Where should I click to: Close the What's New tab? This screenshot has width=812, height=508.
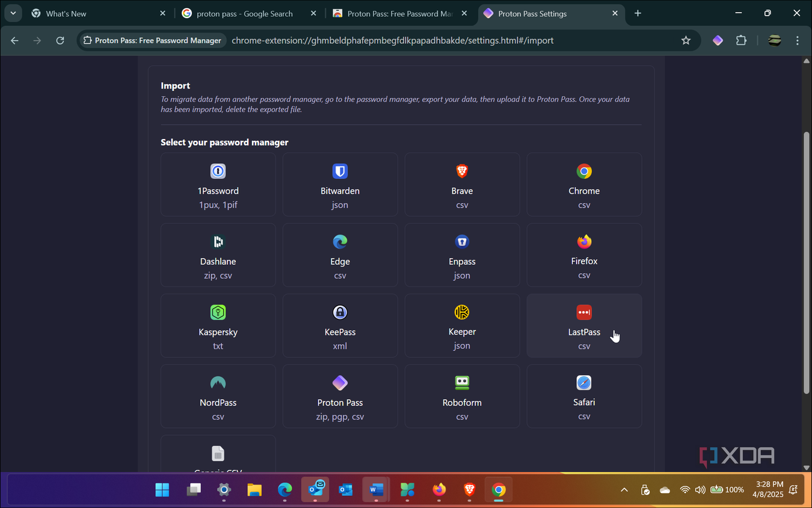point(163,13)
